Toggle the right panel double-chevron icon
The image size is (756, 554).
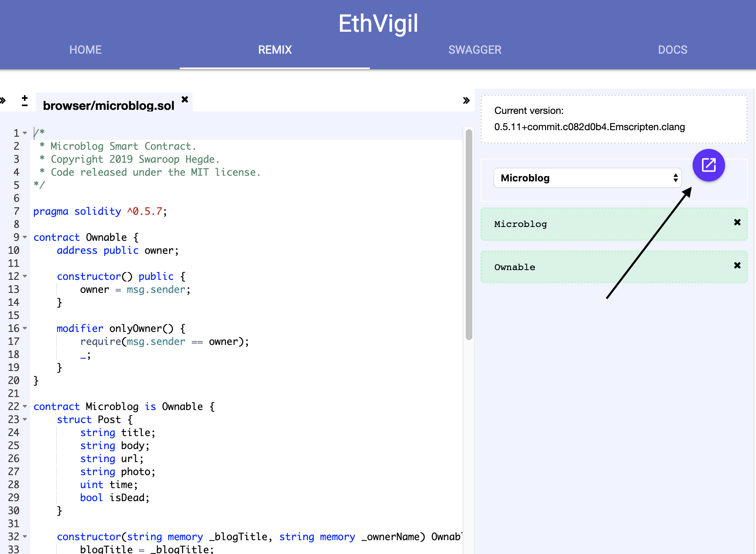point(466,100)
